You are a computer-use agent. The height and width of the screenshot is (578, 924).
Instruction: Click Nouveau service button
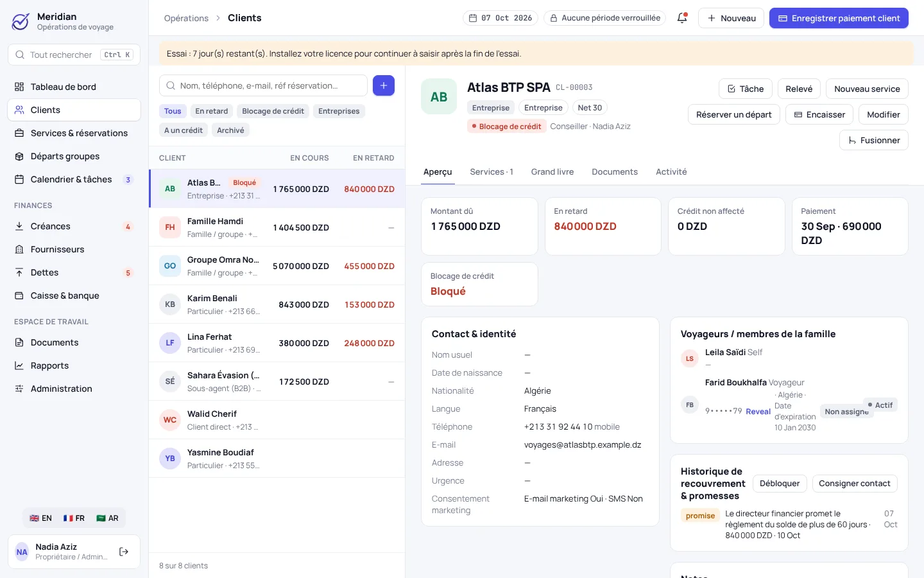click(867, 89)
